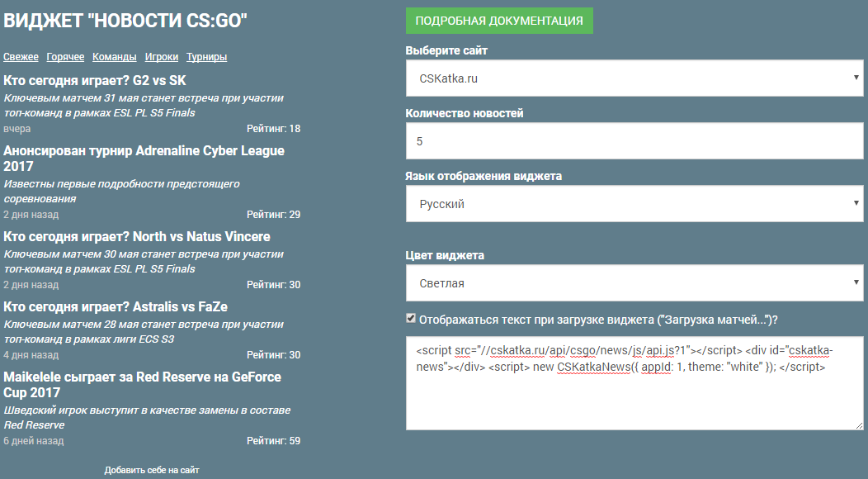868x479 pixels.
Task: Open the Цвет виджета dropdown showing Светлая
Action: pos(634,282)
